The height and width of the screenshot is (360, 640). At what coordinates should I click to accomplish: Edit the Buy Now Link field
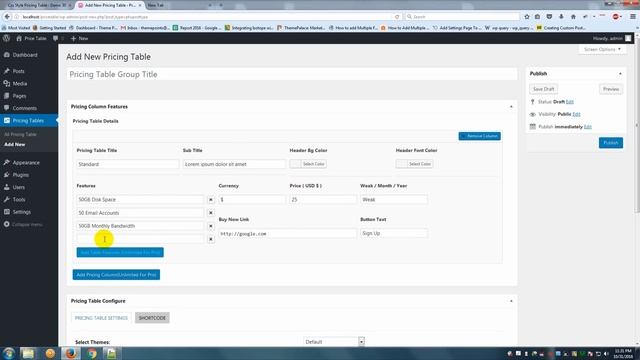click(x=287, y=233)
